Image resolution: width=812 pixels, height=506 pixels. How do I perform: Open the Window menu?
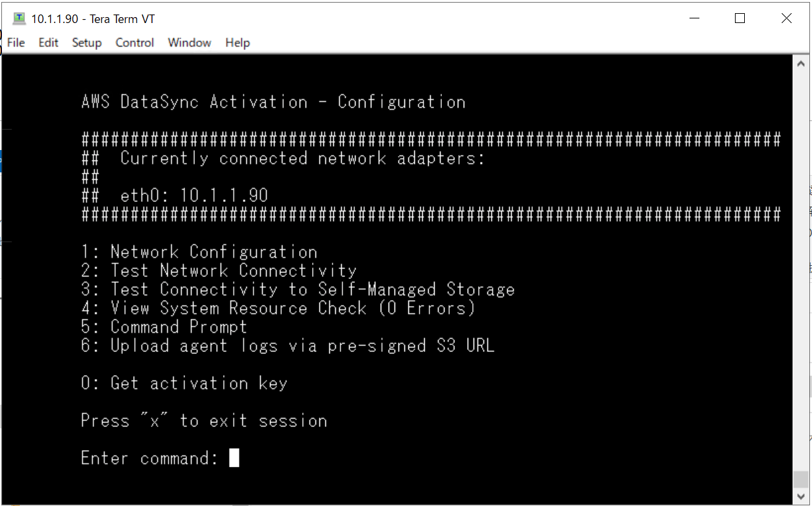tap(189, 43)
